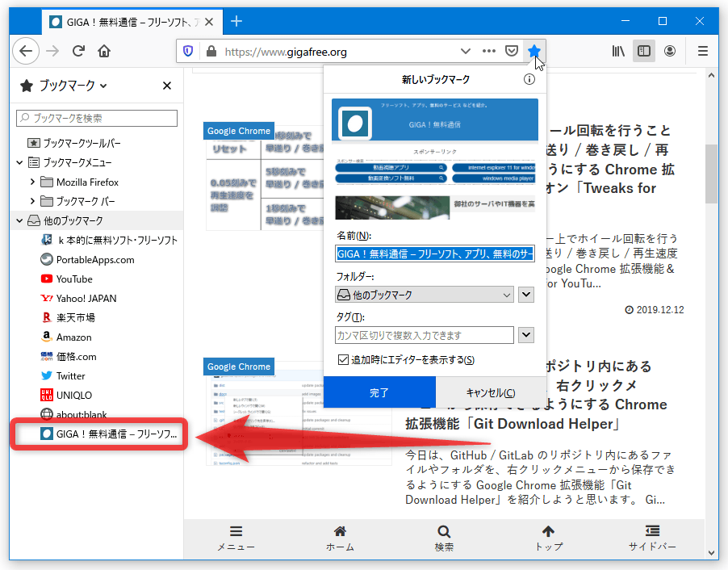Click the ブックマークを検索 search box

[97, 118]
